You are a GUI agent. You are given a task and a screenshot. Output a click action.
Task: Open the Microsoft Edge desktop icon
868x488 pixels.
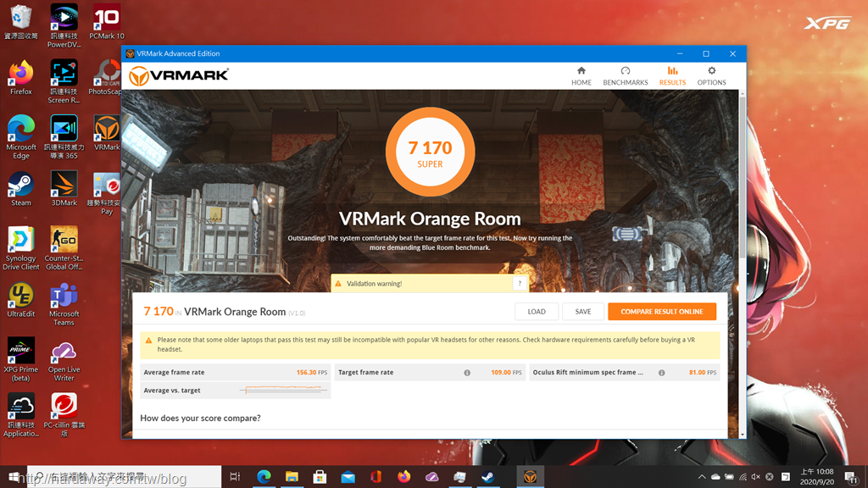[20, 136]
